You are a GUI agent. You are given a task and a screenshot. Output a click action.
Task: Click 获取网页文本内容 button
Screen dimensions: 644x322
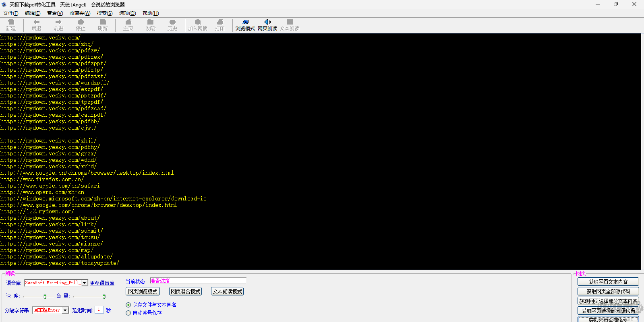[x=608, y=282]
